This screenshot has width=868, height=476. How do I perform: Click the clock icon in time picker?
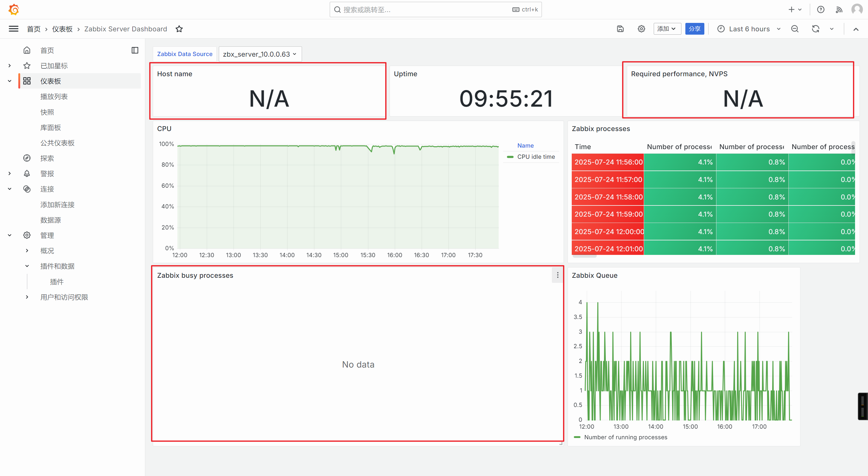(721, 29)
